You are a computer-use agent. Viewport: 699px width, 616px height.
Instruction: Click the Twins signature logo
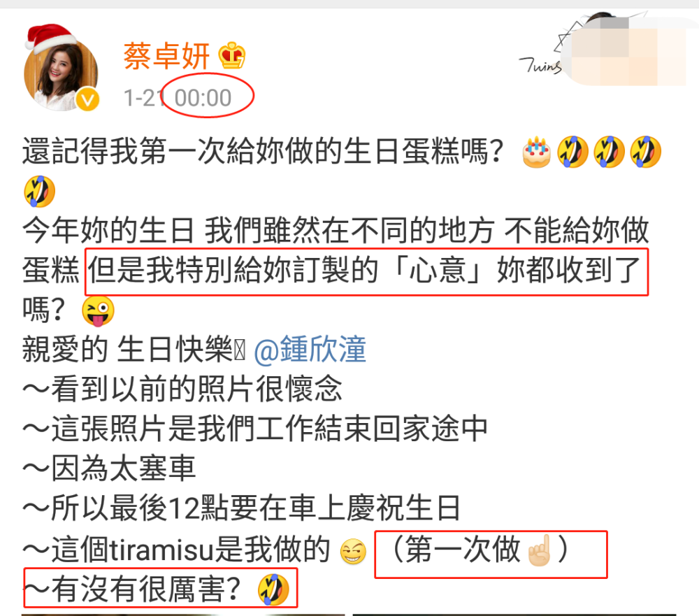pyautogui.click(x=541, y=66)
